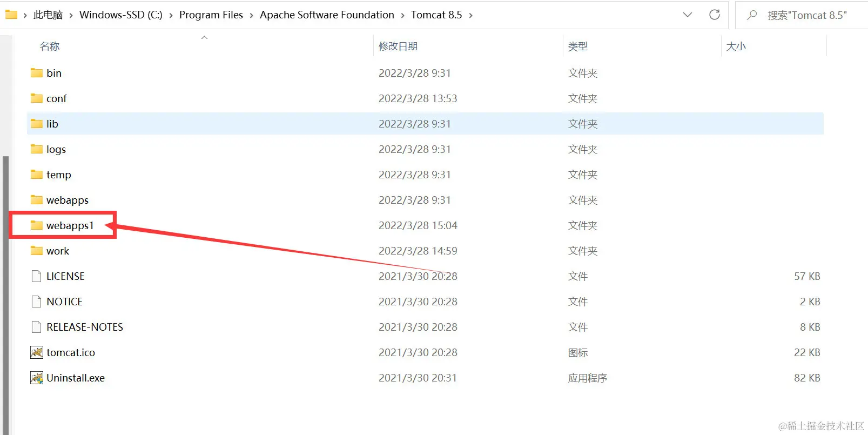Go to 此电脑 in the breadcrumb
The width and height of the screenshot is (868, 435).
click(48, 15)
